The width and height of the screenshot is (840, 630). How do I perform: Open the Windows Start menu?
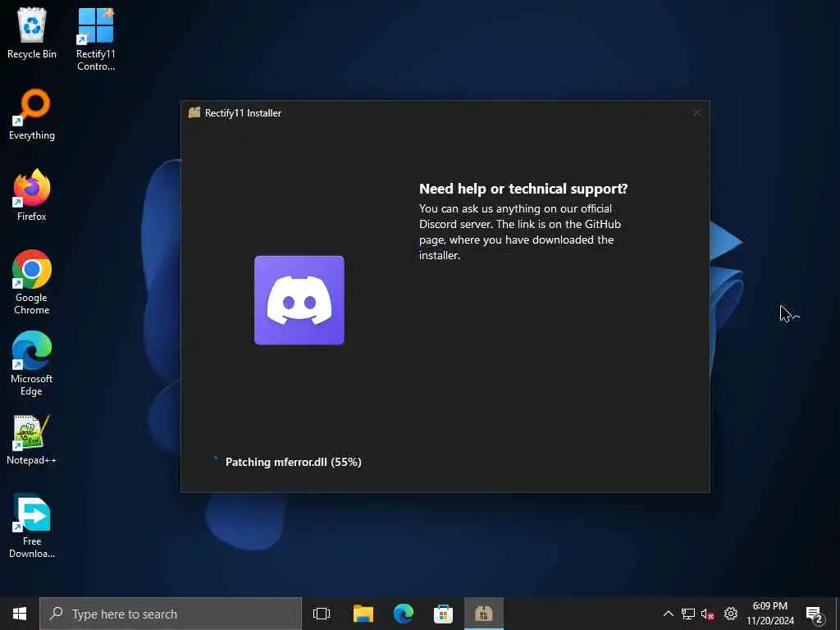[x=20, y=614]
